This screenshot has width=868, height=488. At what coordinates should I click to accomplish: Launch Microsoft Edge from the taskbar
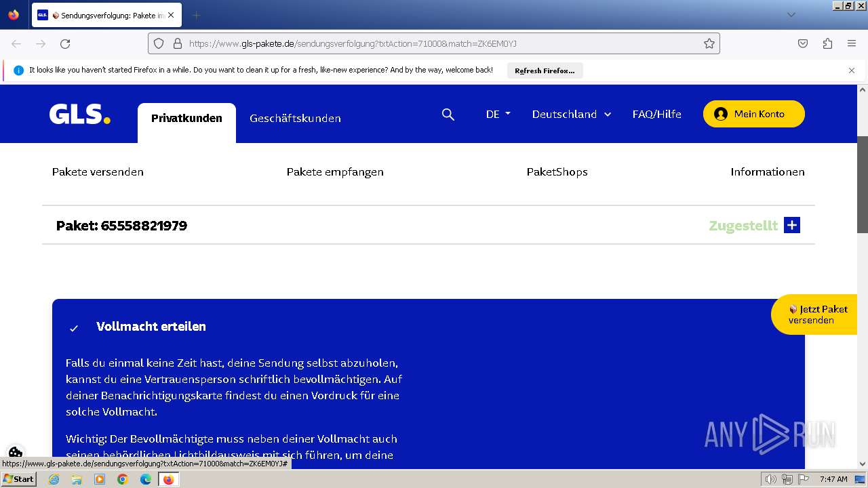click(146, 479)
